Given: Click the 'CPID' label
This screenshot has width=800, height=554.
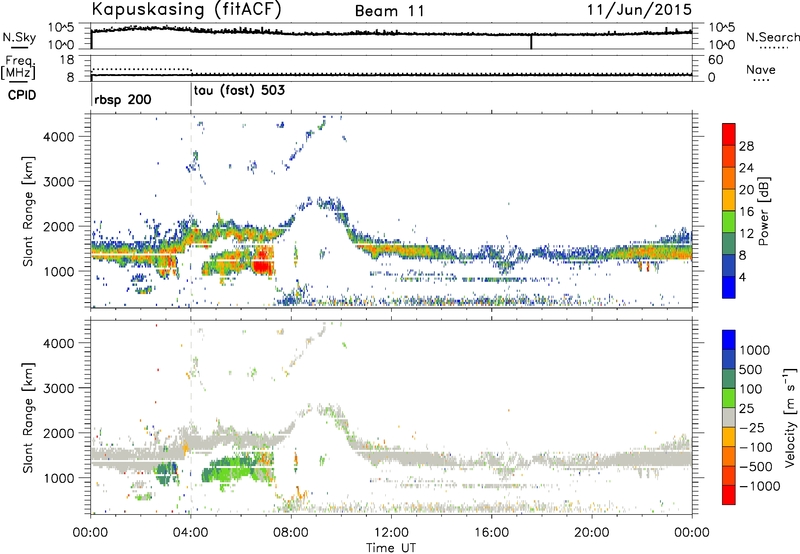Looking at the screenshot, I should click(22, 95).
